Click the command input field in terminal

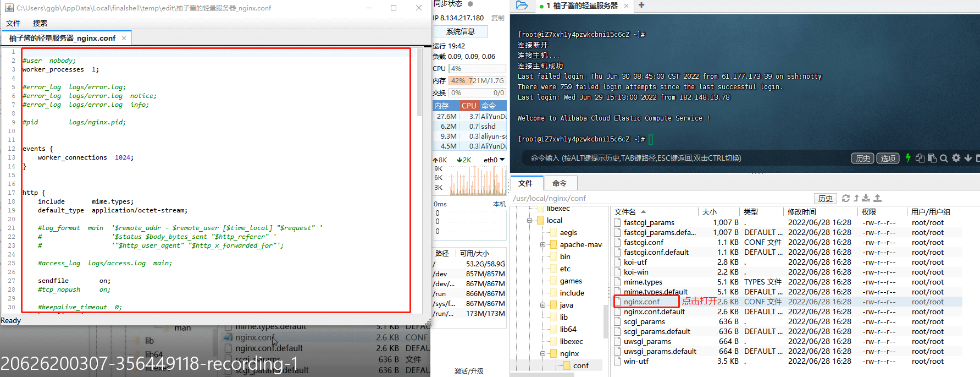(x=682, y=158)
